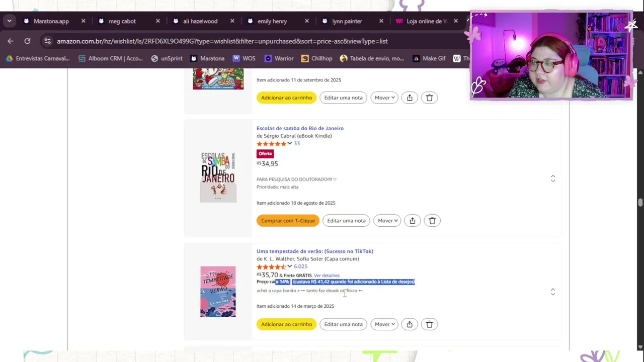Open the Tabela de envio bookmark
The height and width of the screenshot is (362, 644).
pos(372,58)
